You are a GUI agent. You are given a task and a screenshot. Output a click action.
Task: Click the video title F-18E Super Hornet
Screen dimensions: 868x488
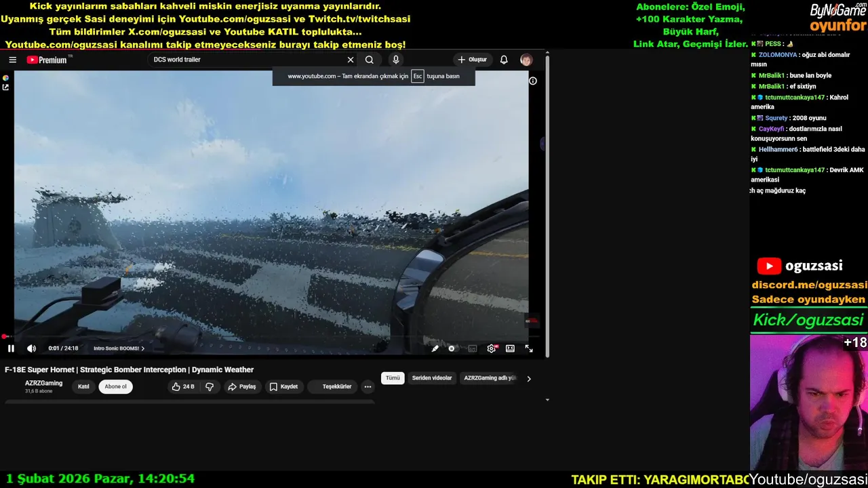point(129,370)
